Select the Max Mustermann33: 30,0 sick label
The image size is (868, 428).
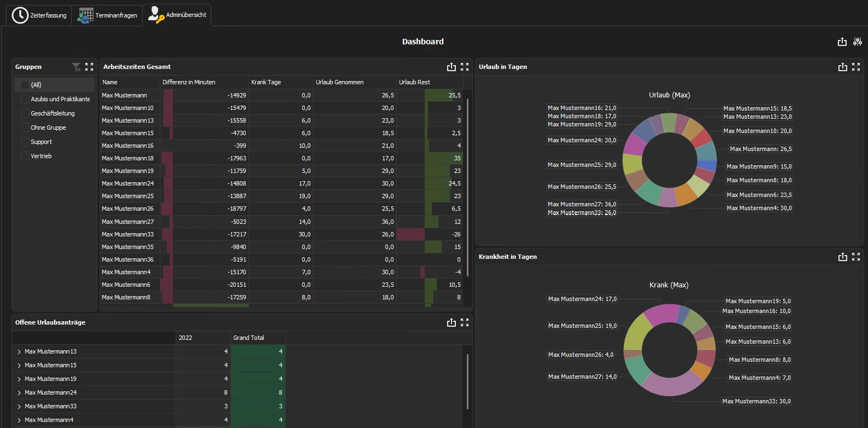point(756,401)
